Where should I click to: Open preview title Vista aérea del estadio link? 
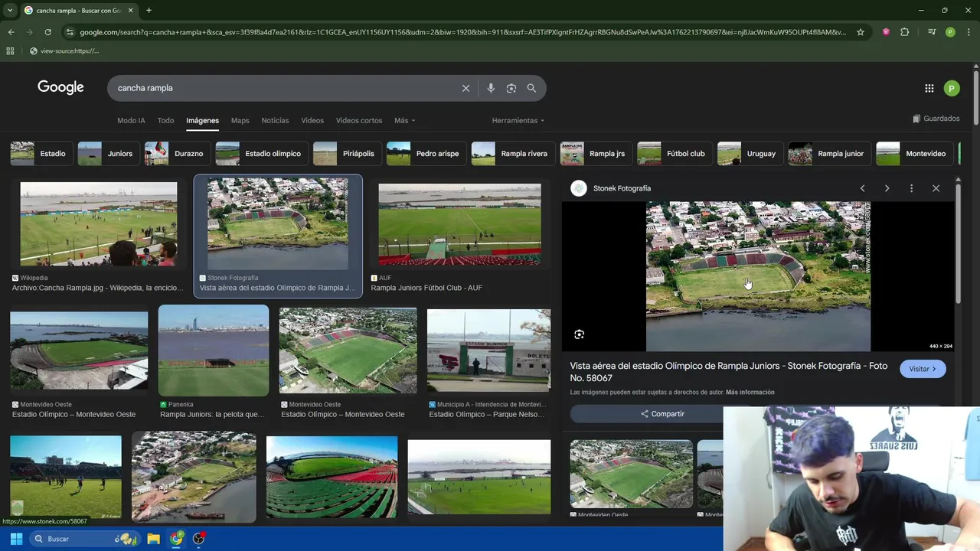729,372
